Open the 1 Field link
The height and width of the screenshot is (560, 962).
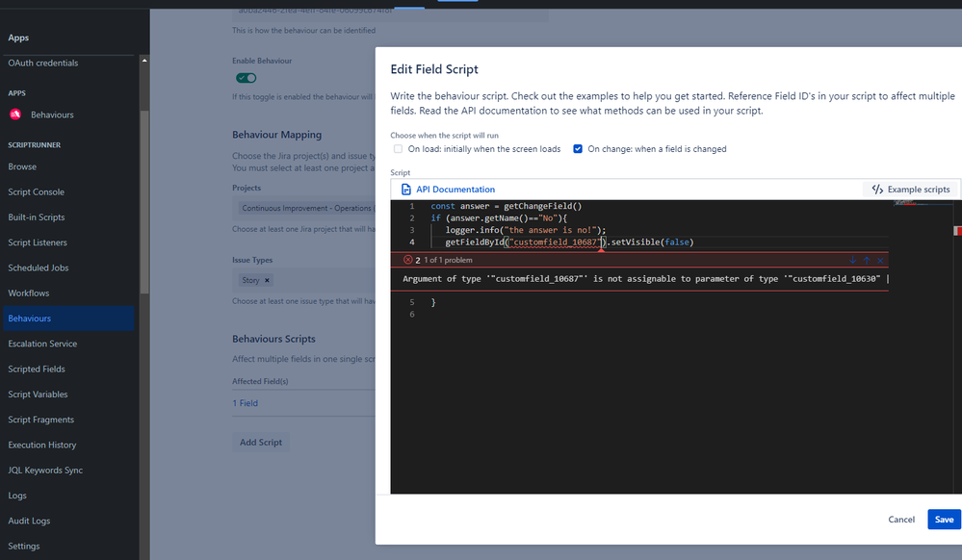[x=245, y=403]
